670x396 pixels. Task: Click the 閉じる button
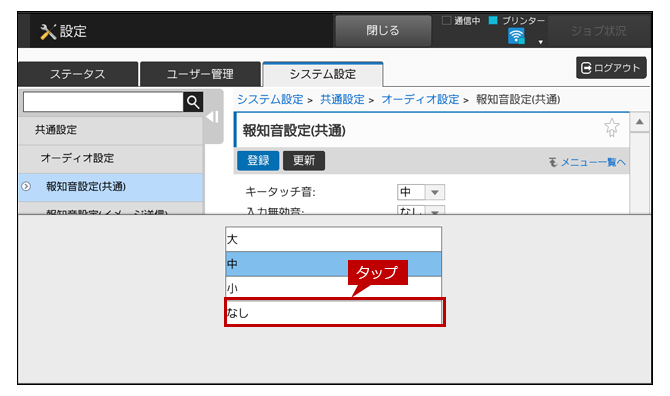pyautogui.click(x=383, y=31)
